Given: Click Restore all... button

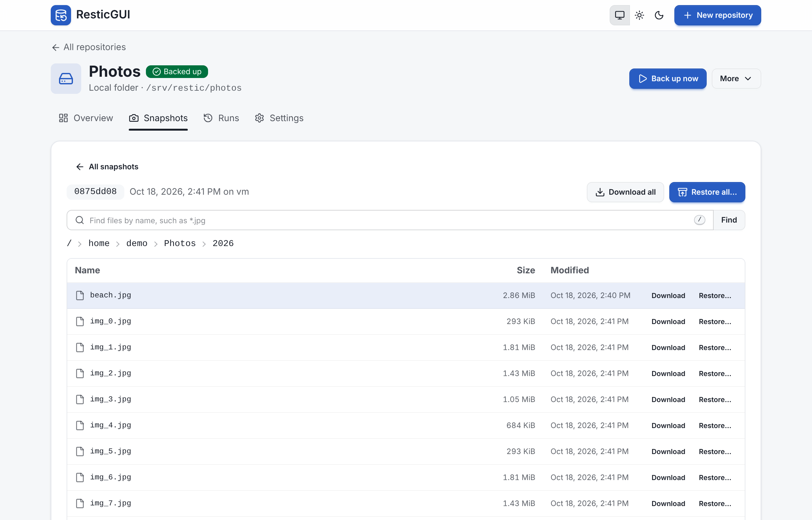Looking at the screenshot, I should click(707, 192).
